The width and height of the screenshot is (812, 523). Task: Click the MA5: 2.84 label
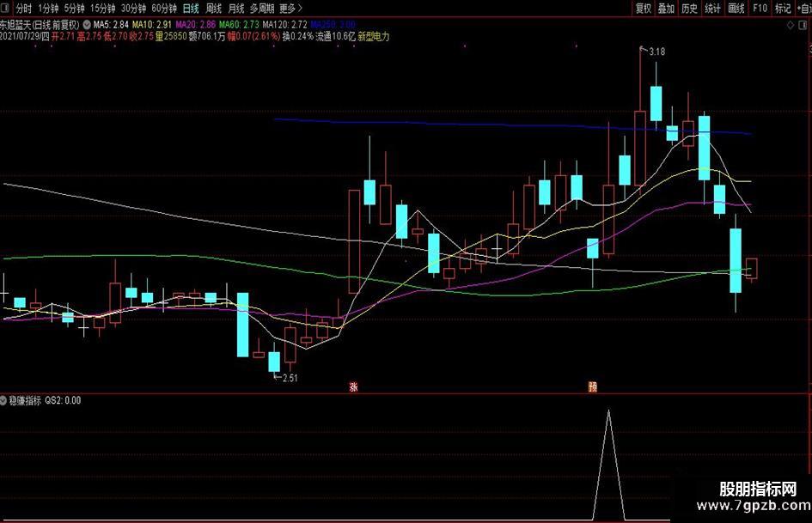coord(111,24)
